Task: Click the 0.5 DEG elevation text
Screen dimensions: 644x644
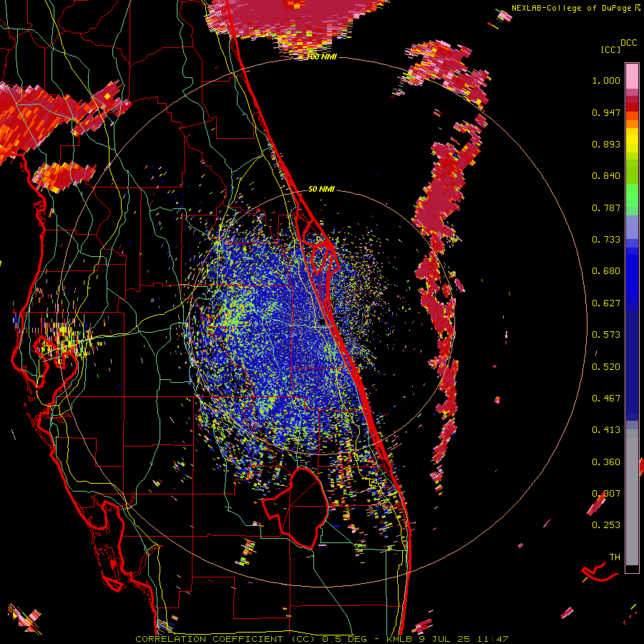Action: [344, 639]
